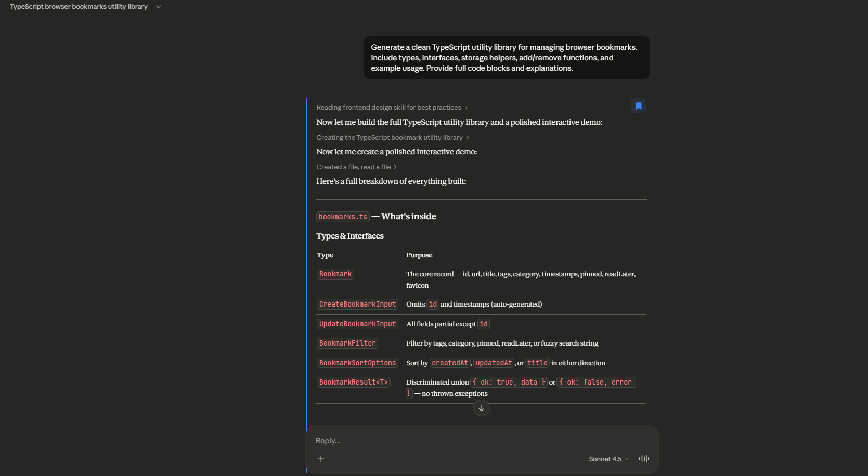Open the conversation title dropdown arrow
Viewport: 868px width, 476px height.
click(x=159, y=6)
